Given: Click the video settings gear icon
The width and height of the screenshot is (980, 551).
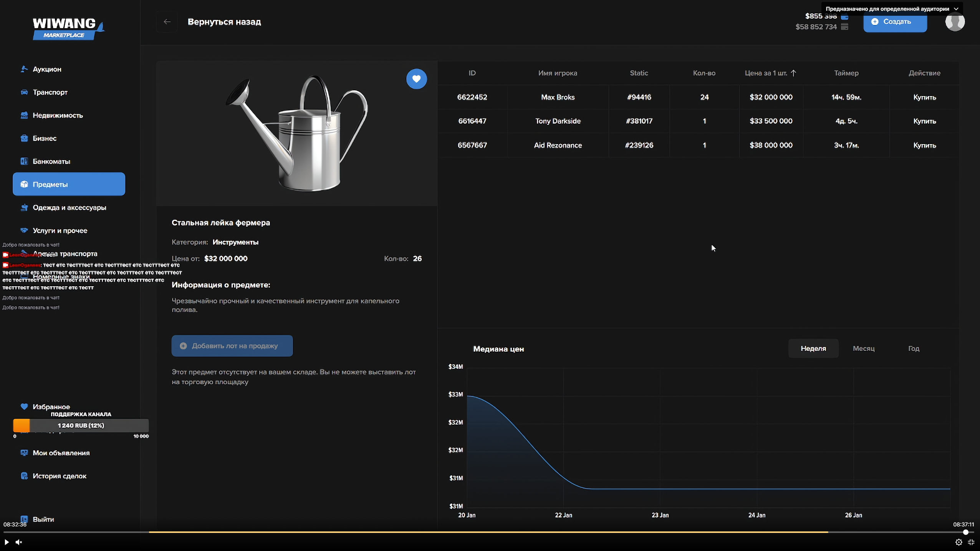Looking at the screenshot, I should tap(958, 542).
